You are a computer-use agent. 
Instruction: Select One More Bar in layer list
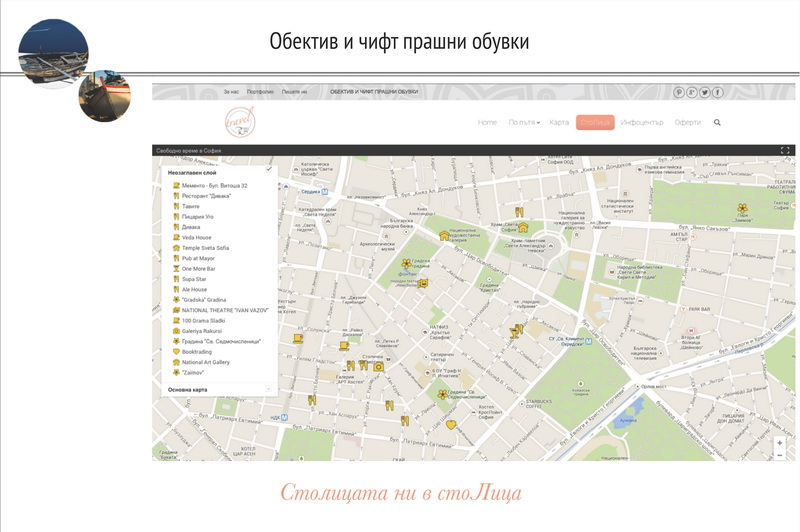[x=200, y=268]
